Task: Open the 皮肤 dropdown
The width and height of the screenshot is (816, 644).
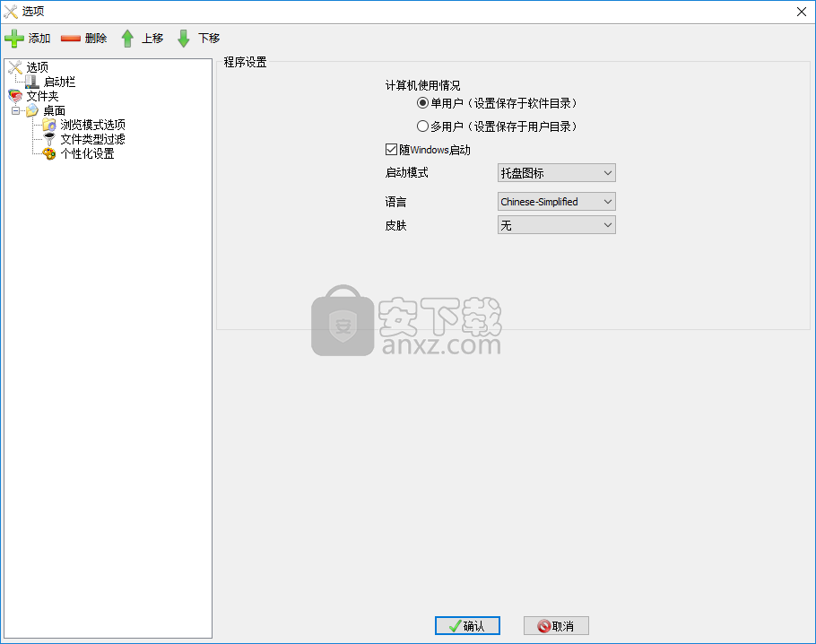Action: click(556, 225)
